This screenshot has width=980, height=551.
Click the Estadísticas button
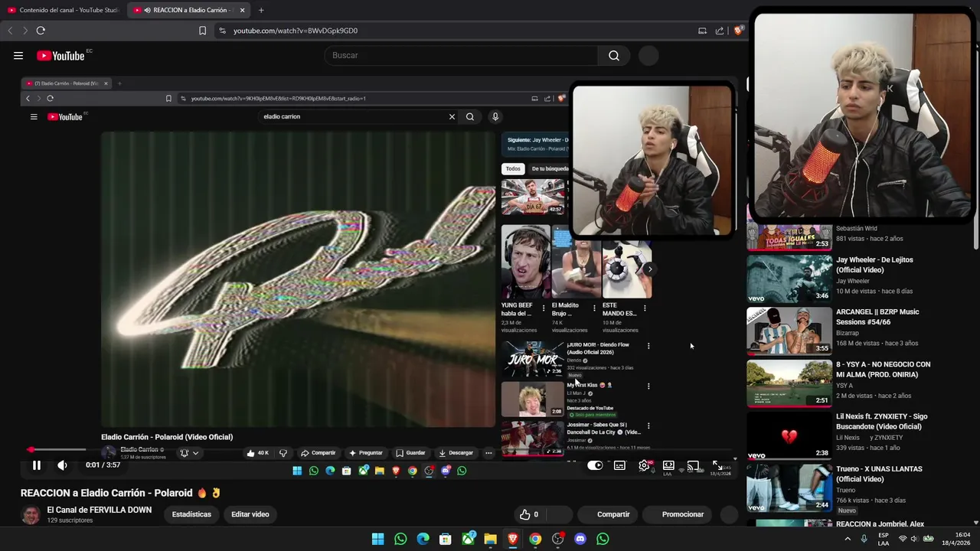click(191, 514)
